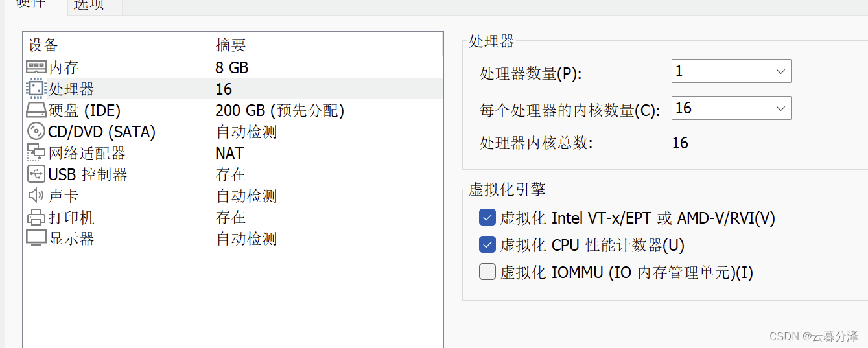Open the Hardware (硬件) tab
This screenshot has height=348, width=868.
[x=30, y=4]
